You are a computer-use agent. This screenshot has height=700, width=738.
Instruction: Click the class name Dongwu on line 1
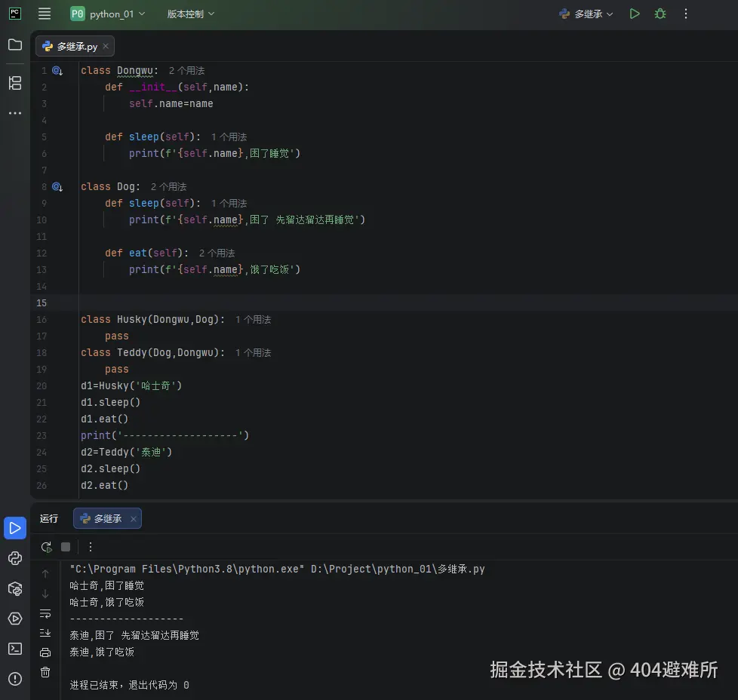[135, 71]
